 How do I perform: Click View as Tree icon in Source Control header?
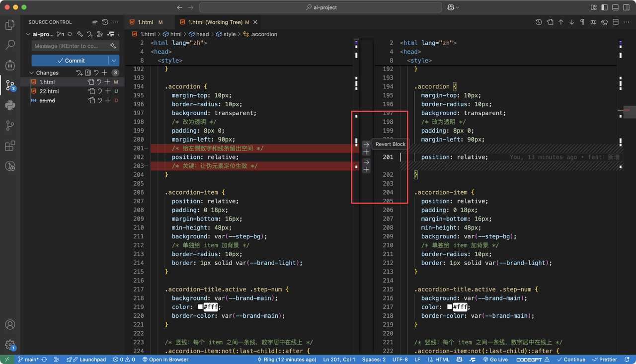coord(95,22)
